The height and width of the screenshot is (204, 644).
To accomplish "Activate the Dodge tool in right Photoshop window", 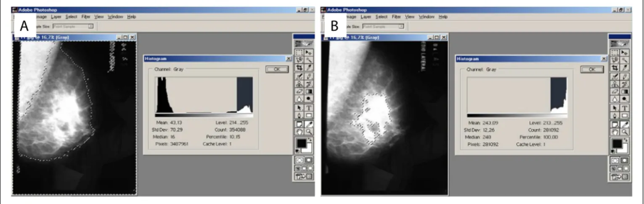I will coord(625,99).
